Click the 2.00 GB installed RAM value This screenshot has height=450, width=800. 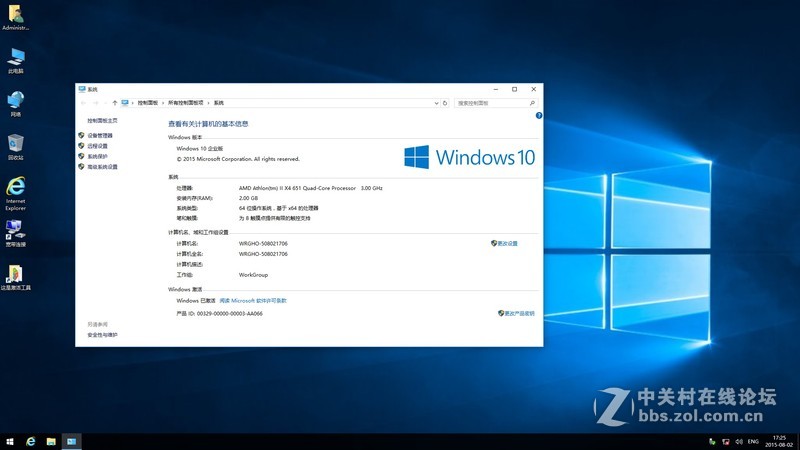point(248,198)
